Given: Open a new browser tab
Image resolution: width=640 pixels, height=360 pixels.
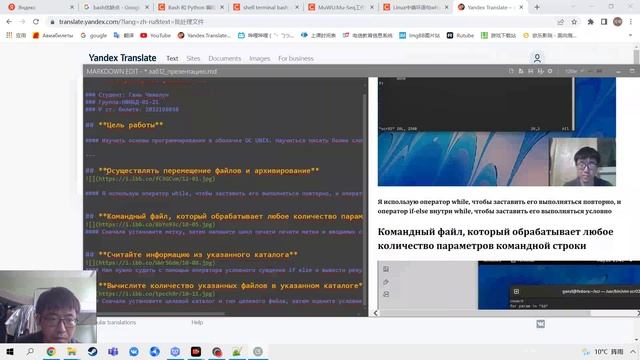Looking at the screenshot, I should coord(537,7).
